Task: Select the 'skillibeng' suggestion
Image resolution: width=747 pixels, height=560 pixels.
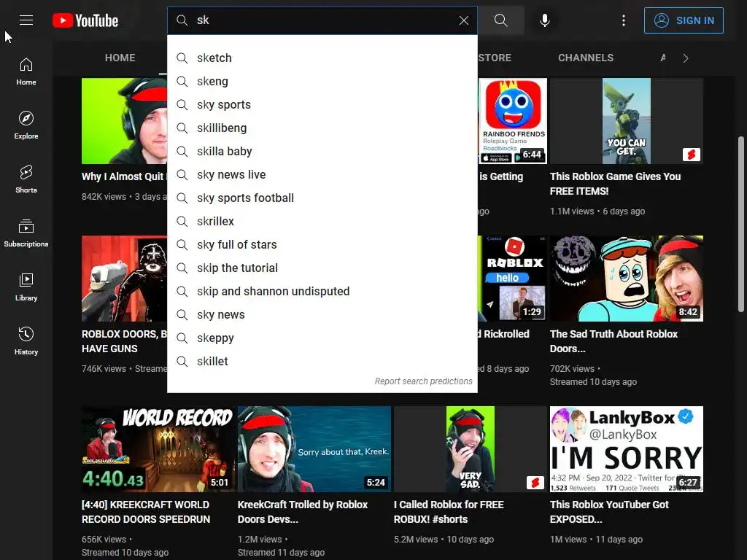Action: 322,128
